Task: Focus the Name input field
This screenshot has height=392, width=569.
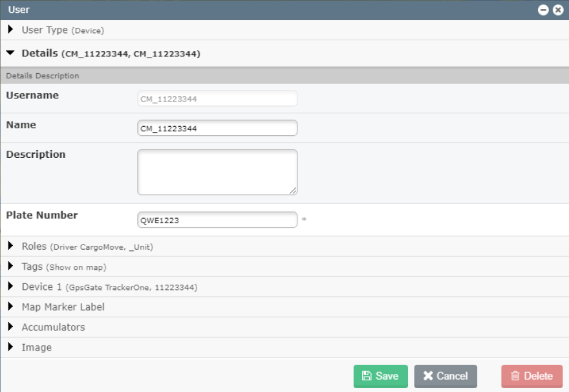Action: pos(217,128)
